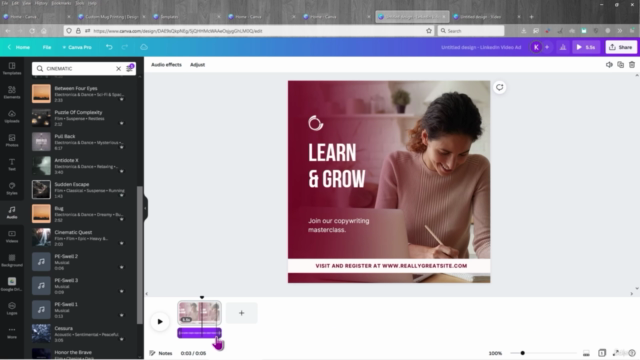Screen dimensions: 640x360
Task: Select the Sudden Escape audio thumbnail
Action: pos(41,190)
